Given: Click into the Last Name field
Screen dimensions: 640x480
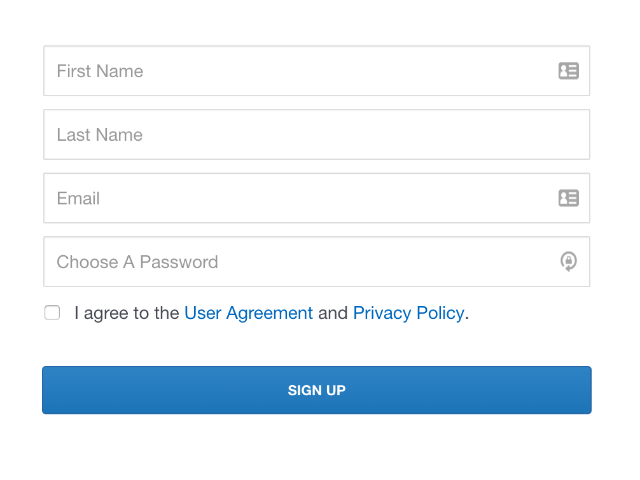Looking at the screenshot, I should click(317, 134).
